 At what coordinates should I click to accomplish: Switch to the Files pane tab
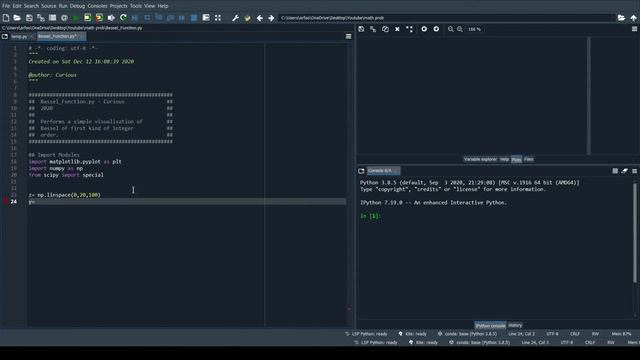529,159
